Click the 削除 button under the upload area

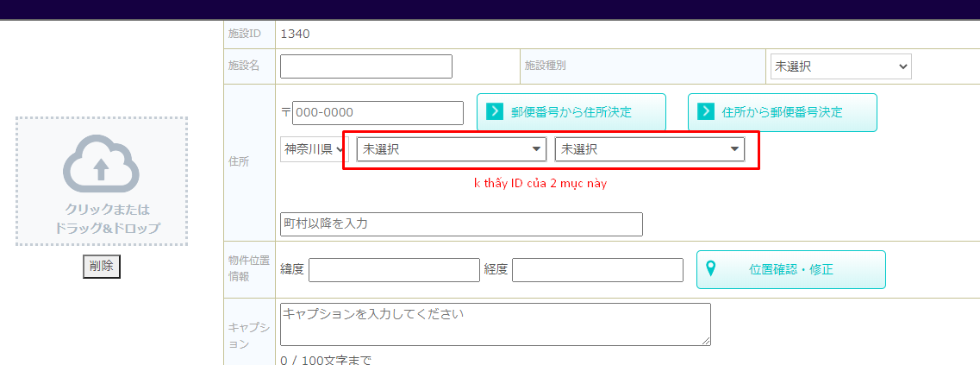pos(102,267)
